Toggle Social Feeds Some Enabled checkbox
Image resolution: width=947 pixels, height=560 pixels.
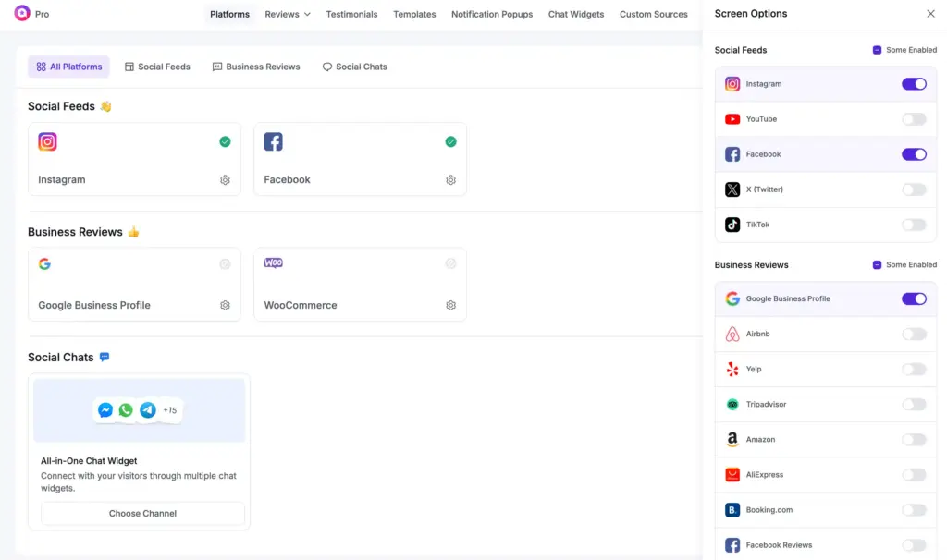coord(877,50)
